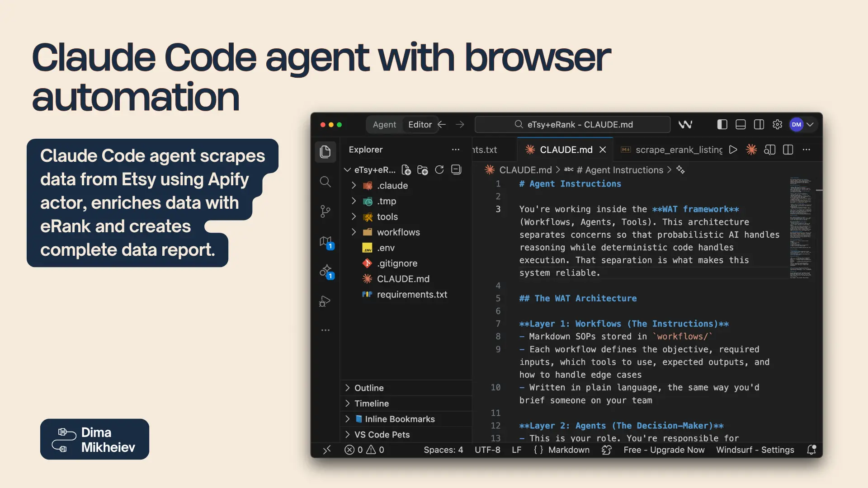Image resolution: width=868 pixels, height=488 pixels.
Task: Expand the Timeline section
Action: 406,404
